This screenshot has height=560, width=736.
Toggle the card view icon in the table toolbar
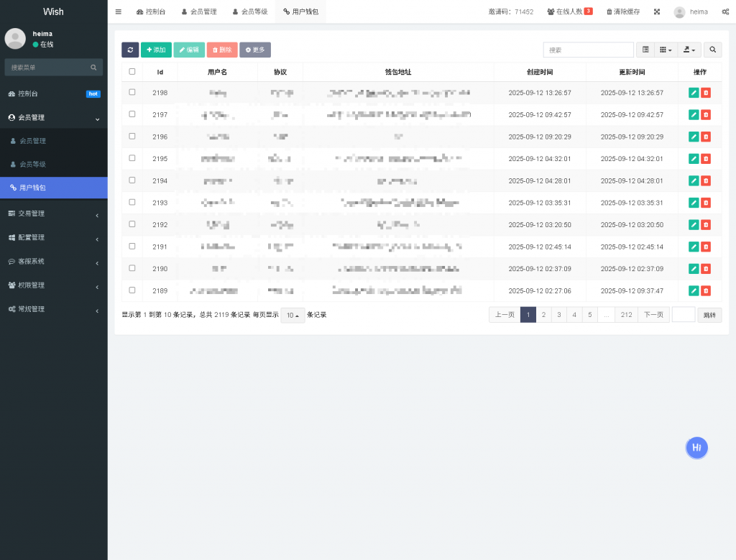pyautogui.click(x=645, y=50)
